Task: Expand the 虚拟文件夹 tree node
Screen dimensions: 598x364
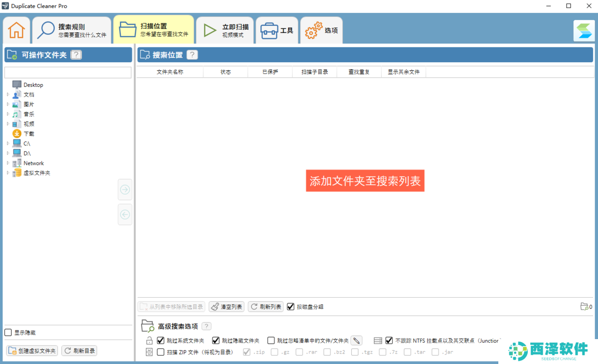Action: pyautogui.click(x=8, y=173)
